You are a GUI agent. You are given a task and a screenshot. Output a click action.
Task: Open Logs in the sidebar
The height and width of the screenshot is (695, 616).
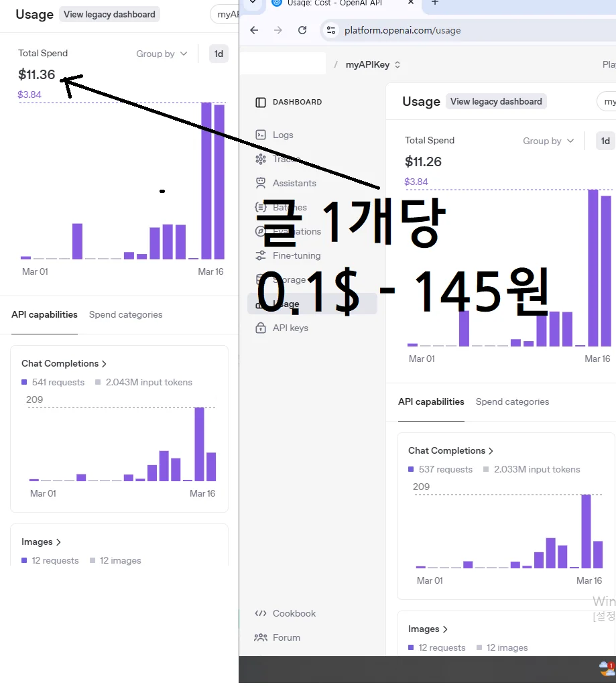[283, 135]
